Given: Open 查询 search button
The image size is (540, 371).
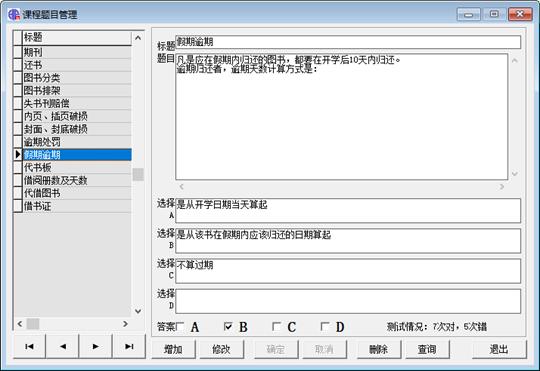Looking at the screenshot, I should [x=427, y=349].
